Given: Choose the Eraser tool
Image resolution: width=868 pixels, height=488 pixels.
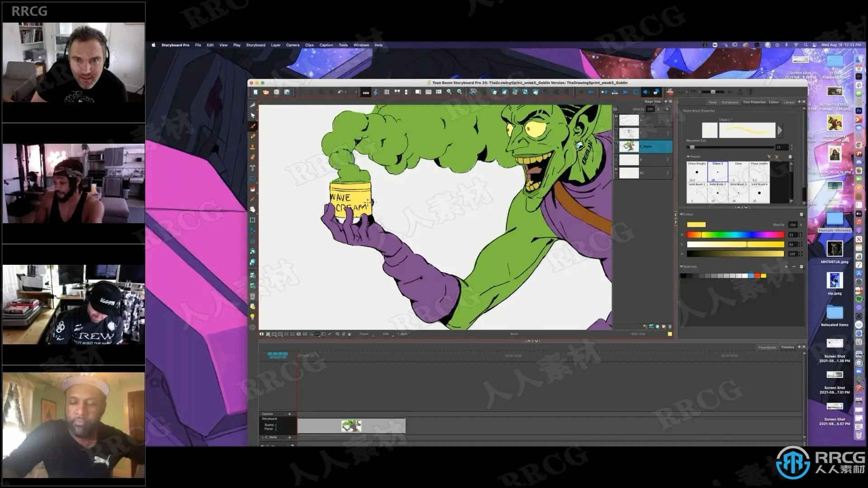Looking at the screenshot, I should 253,157.
